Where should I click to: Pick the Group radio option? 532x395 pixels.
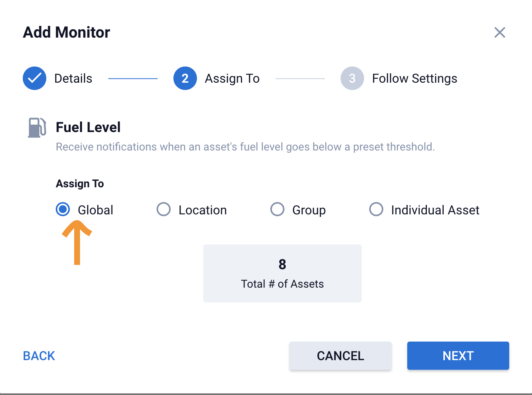(277, 209)
